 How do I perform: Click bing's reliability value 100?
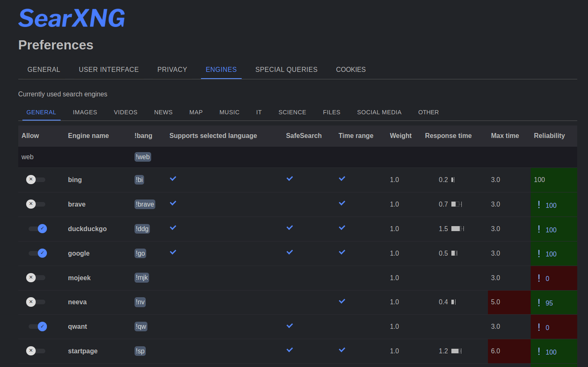coord(539,180)
